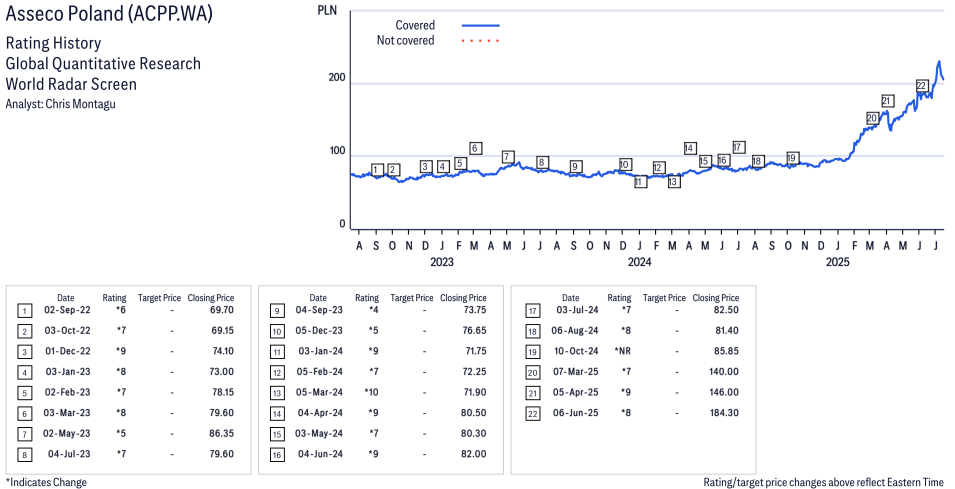Click the boxed number 5 in first table

coord(25,393)
